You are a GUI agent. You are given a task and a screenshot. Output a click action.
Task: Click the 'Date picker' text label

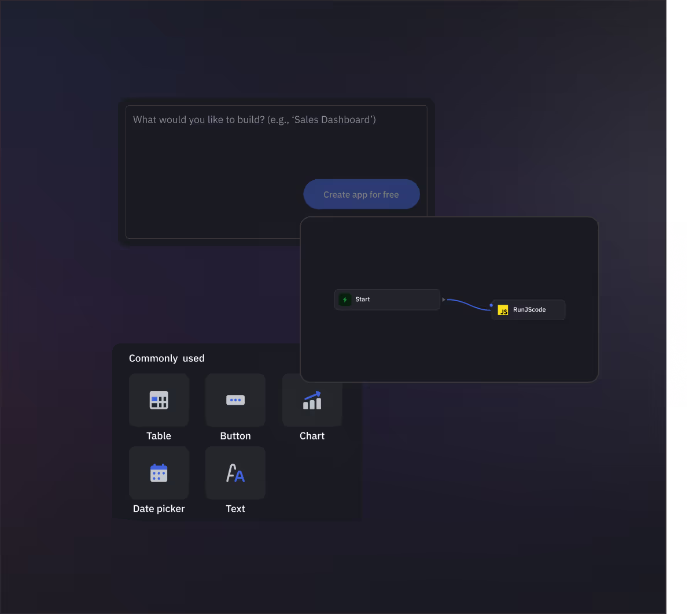point(159,509)
